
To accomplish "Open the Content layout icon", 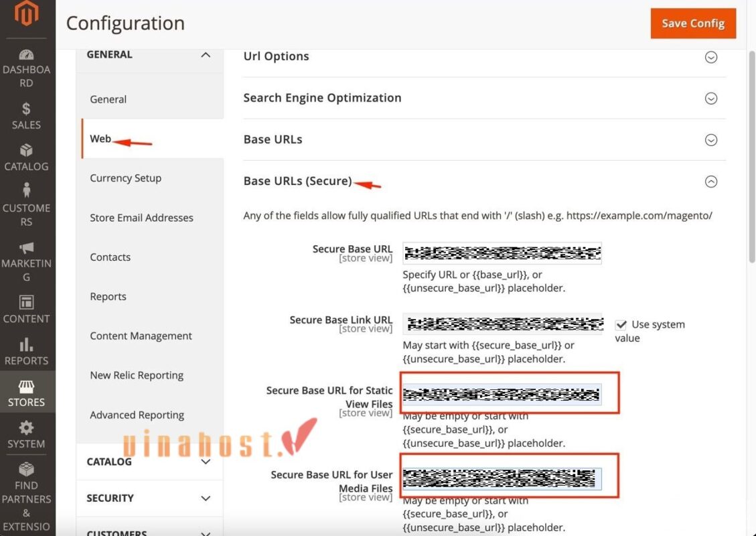I will 27,302.
